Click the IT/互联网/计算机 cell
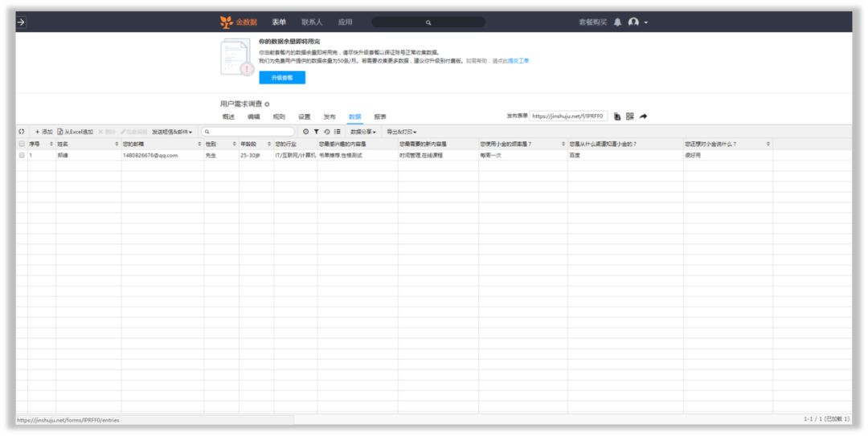 pyautogui.click(x=295, y=156)
